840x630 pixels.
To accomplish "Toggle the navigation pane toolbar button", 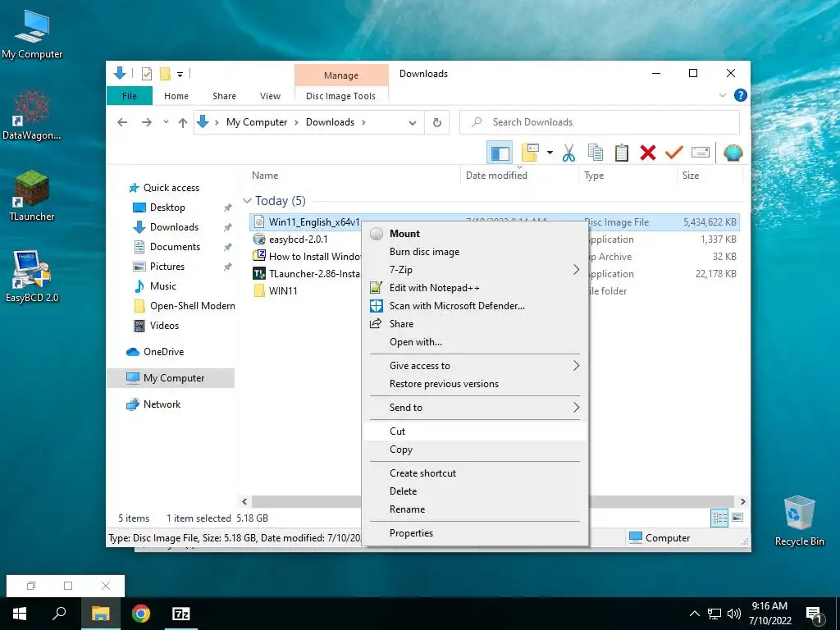I will point(500,153).
